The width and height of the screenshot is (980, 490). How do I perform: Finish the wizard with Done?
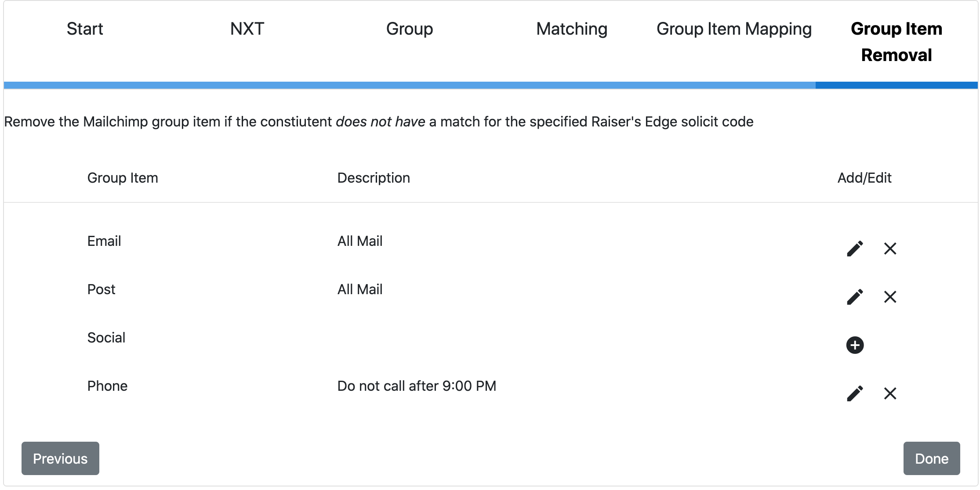[x=932, y=458]
